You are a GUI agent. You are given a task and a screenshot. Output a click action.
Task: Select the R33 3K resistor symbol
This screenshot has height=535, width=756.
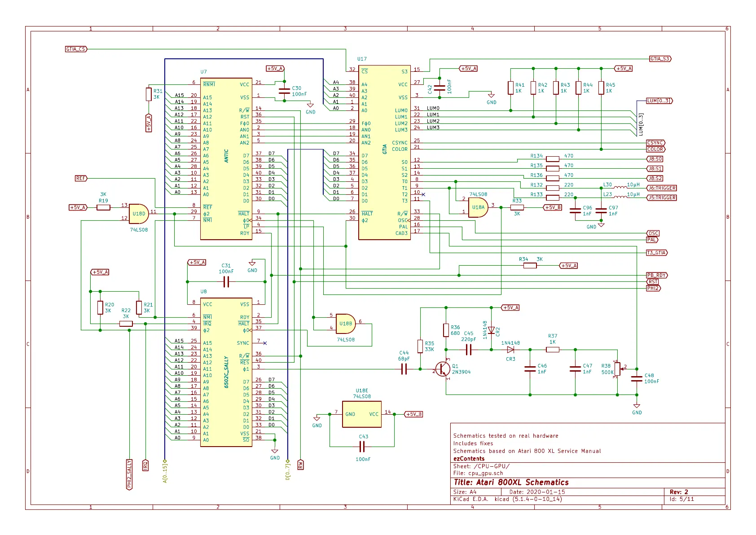pos(517,207)
